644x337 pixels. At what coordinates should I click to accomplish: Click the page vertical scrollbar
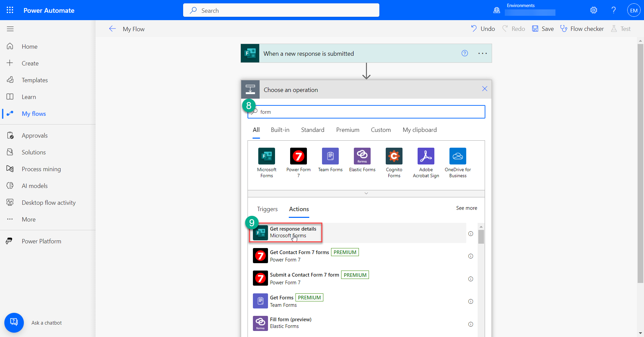click(x=640, y=163)
